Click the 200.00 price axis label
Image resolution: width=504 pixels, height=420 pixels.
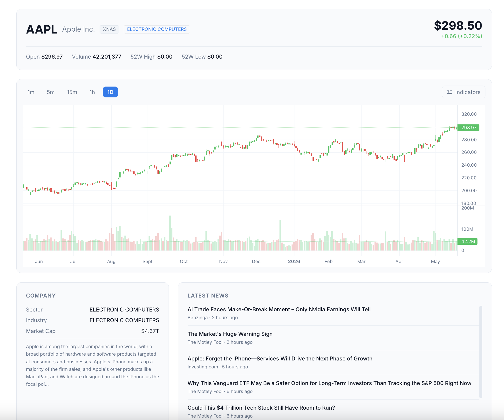click(x=469, y=190)
